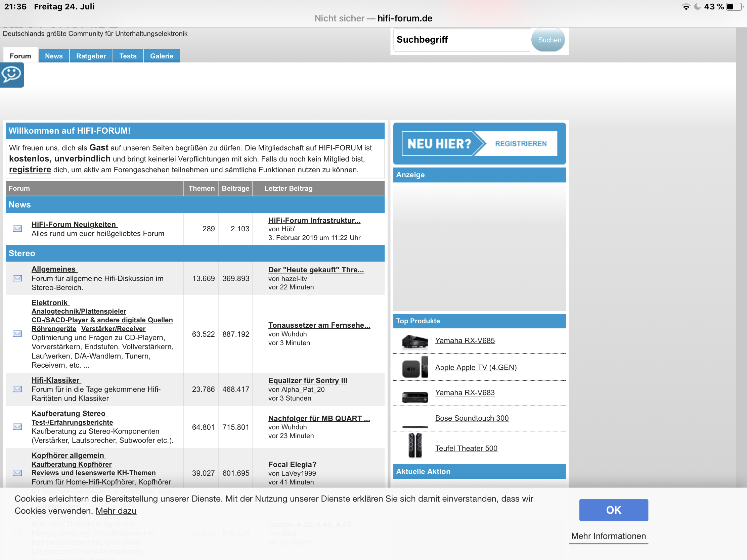Tap the battery indicator icon
This screenshot has width=747, height=560.
point(734,7)
